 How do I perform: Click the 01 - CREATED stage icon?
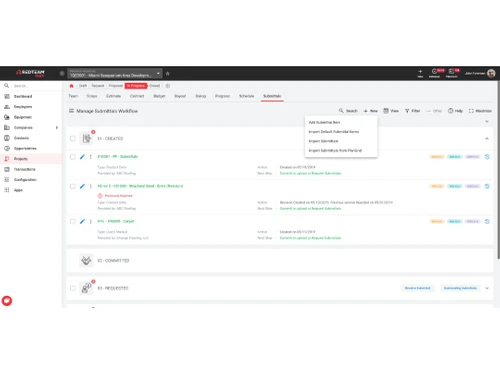[87, 138]
